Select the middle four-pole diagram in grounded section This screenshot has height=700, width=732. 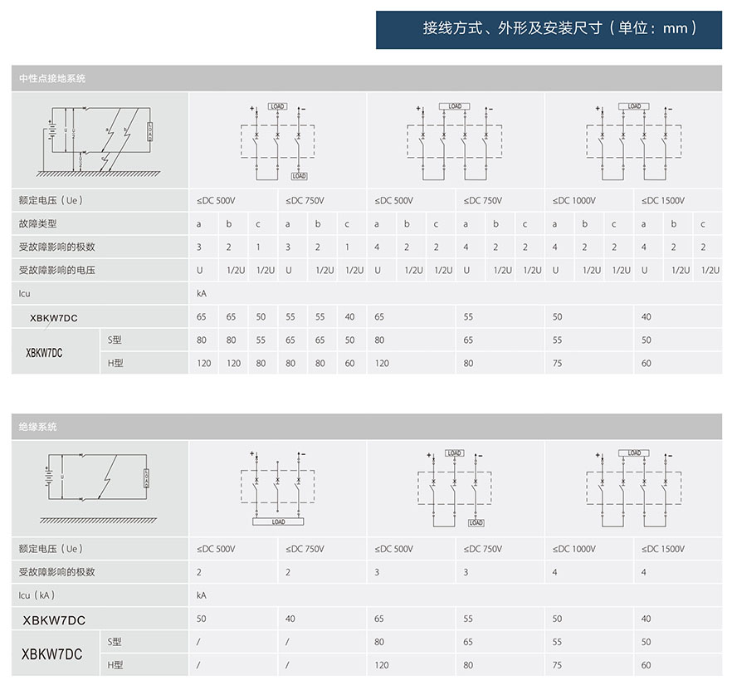(x=455, y=140)
